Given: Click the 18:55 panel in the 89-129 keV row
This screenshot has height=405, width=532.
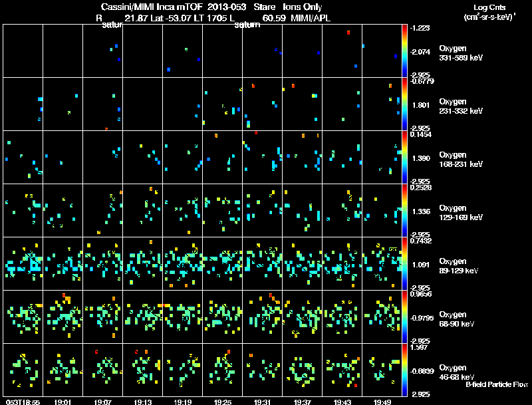Looking at the screenshot, I should click(x=23, y=263).
